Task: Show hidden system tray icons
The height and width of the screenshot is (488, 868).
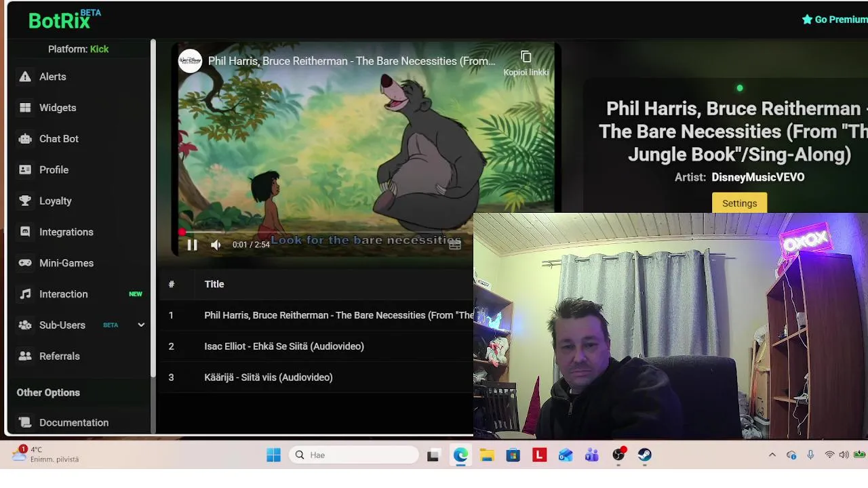Action: point(772,455)
